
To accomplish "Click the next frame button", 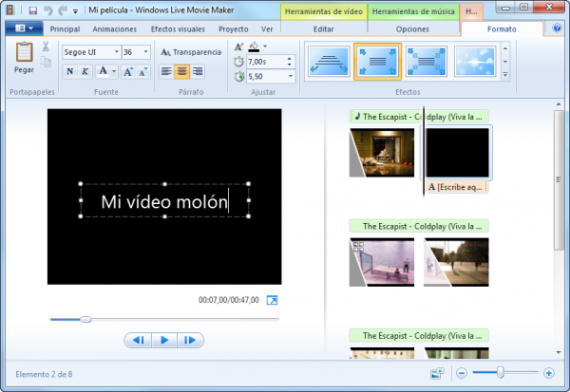I will (190, 341).
